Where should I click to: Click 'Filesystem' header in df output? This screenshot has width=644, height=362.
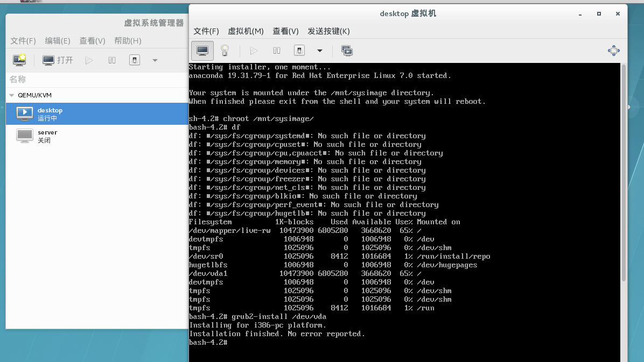[211, 222]
